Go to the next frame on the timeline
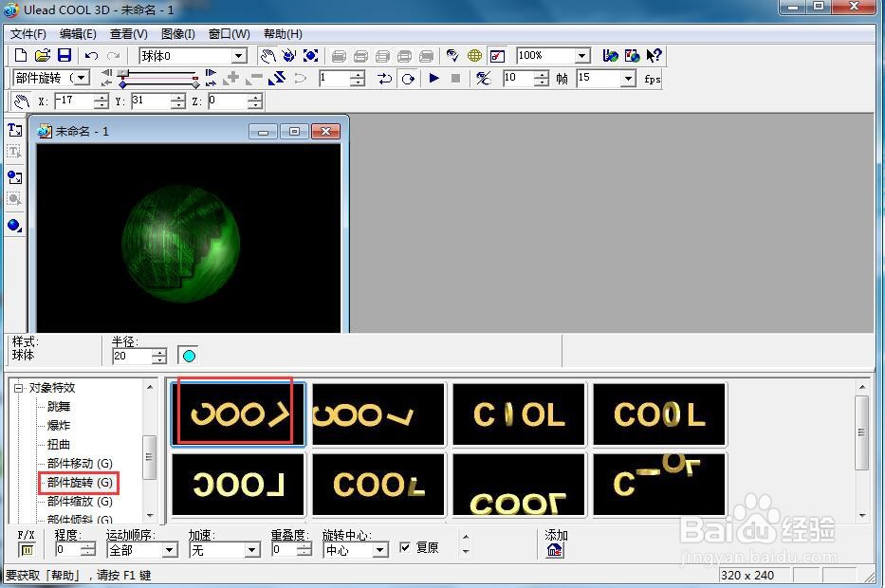 [211, 73]
